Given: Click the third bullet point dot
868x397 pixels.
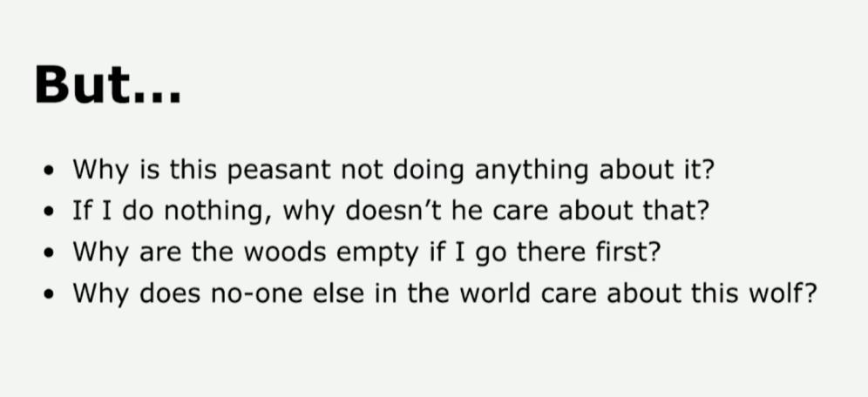Looking at the screenshot, I should click(x=55, y=252).
